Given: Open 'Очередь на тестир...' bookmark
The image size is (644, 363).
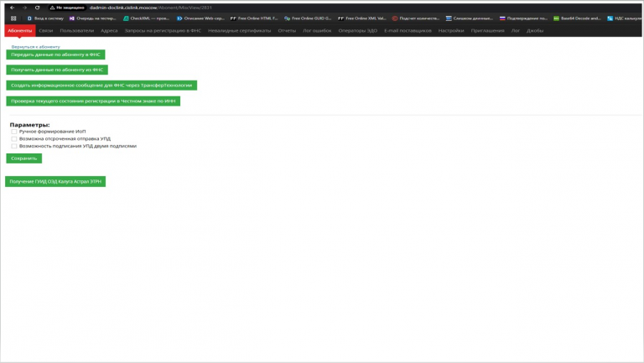Looking at the screenshot, I should [x=93, y=18].
